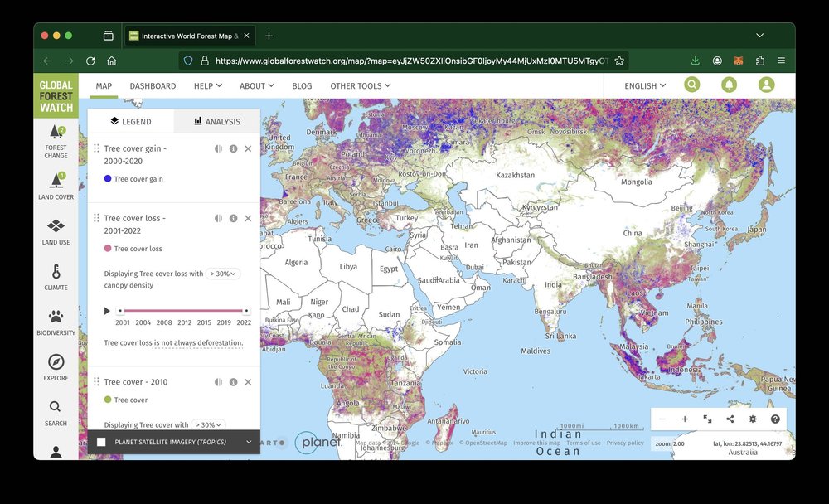Open the Biodiversity sidebar category
This screenshot has height=504, width=829.
pyautogui.click(x=56, y=322)
